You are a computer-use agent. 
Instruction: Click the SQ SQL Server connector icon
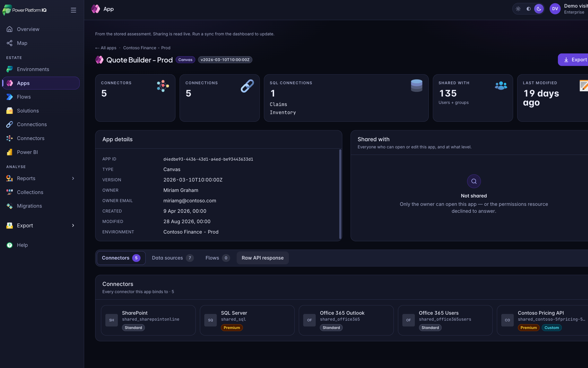[x=211, y=320]
